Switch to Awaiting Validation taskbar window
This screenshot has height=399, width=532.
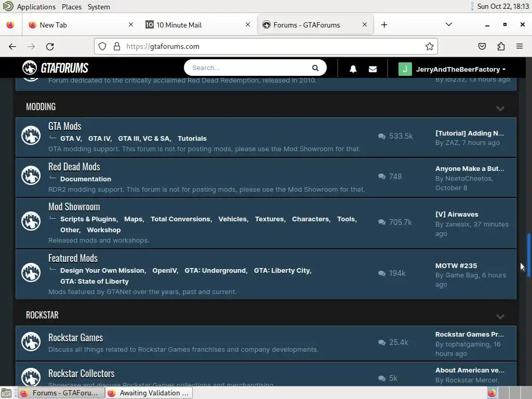(149, 393)
